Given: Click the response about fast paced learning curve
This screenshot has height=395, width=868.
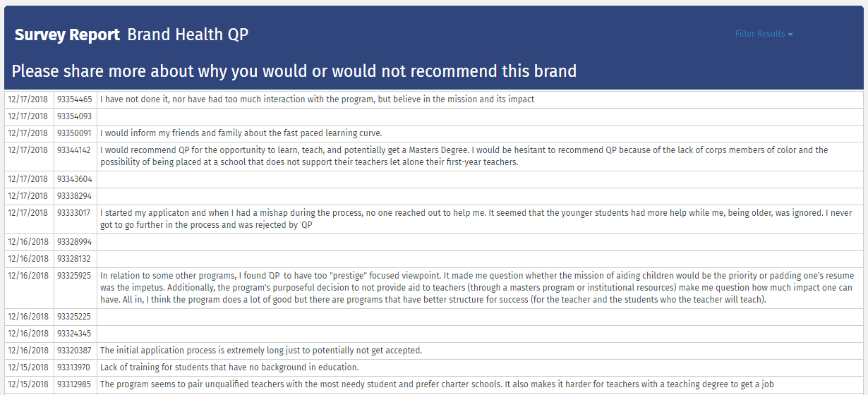Looking at the screenshot, I should coord(241,133).
